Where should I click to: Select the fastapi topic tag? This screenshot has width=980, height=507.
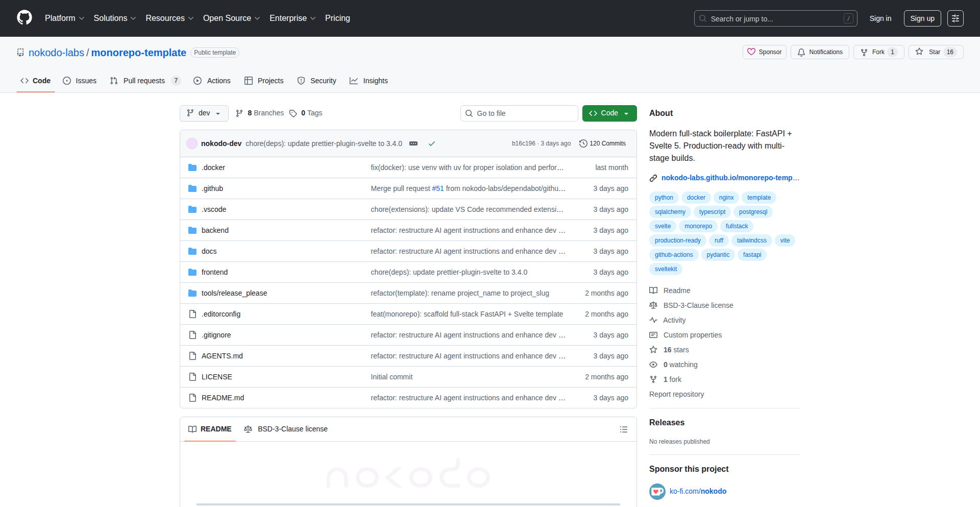[x=752, y=255]
